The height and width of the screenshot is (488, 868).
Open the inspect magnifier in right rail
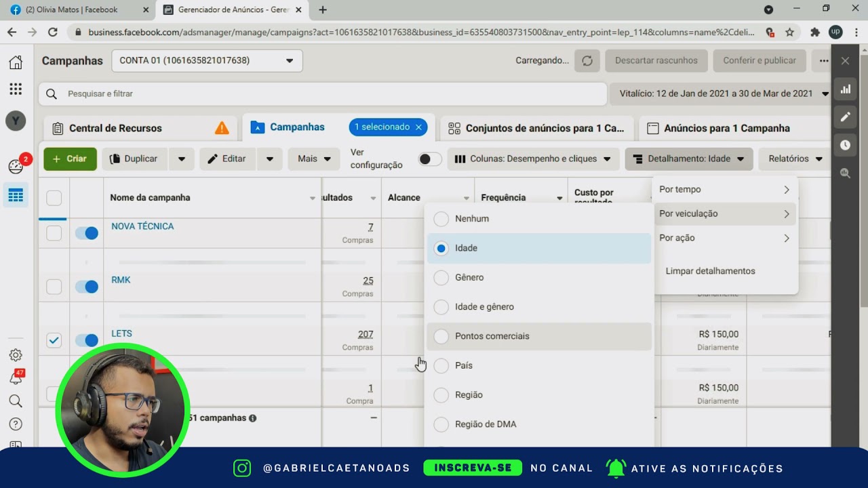tap(845, 173)
